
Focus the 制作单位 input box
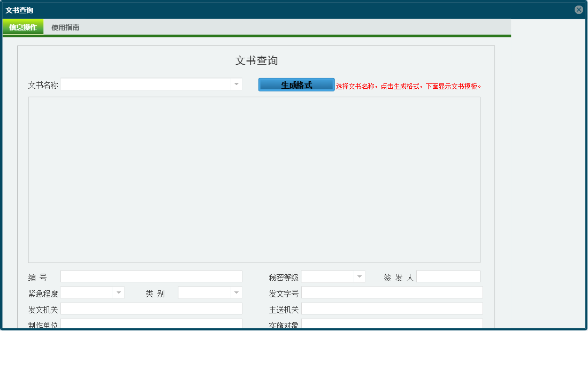(x=151, y=323)
